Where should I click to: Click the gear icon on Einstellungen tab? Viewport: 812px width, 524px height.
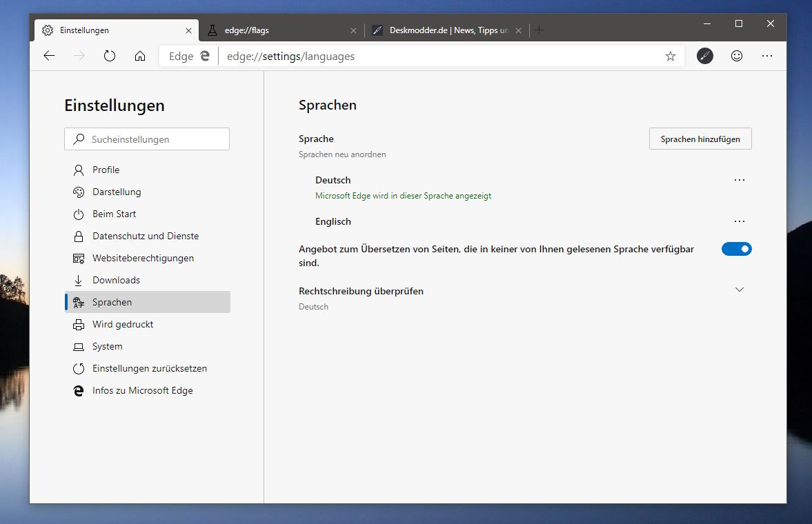point(48,30)
